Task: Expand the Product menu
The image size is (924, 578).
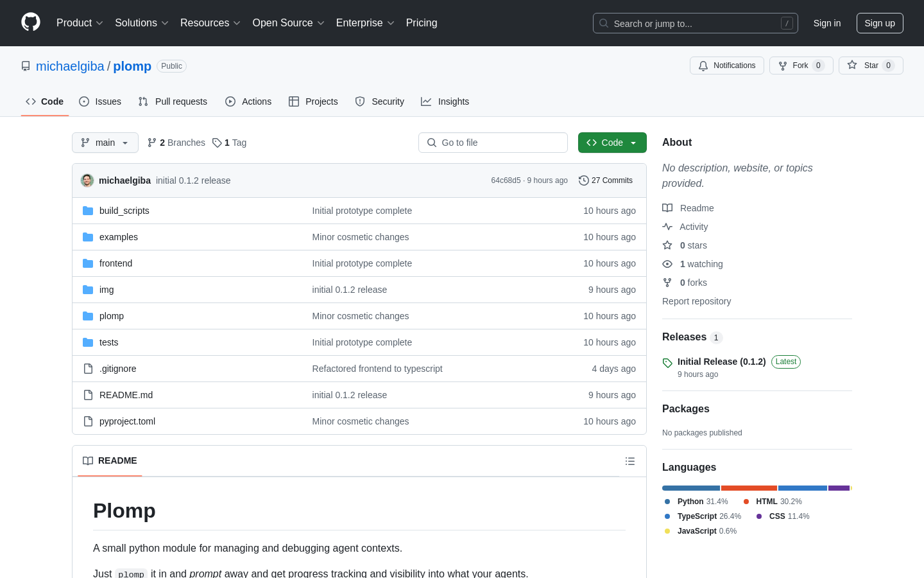Action: pyautogui.click(x=80, y=23)
